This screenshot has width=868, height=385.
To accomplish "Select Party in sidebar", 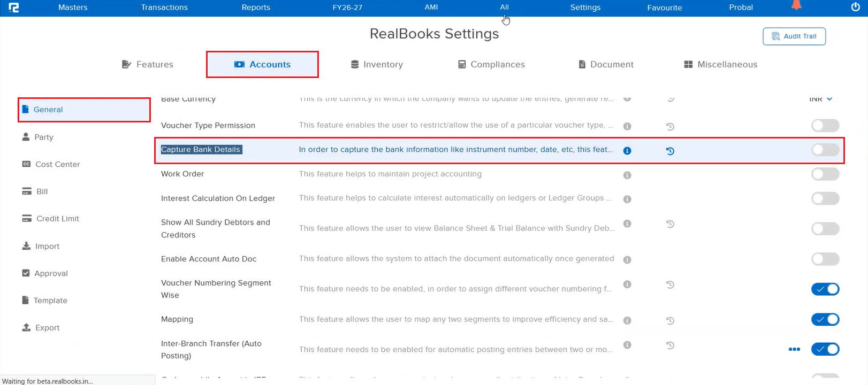I will (x=37, y=137).
